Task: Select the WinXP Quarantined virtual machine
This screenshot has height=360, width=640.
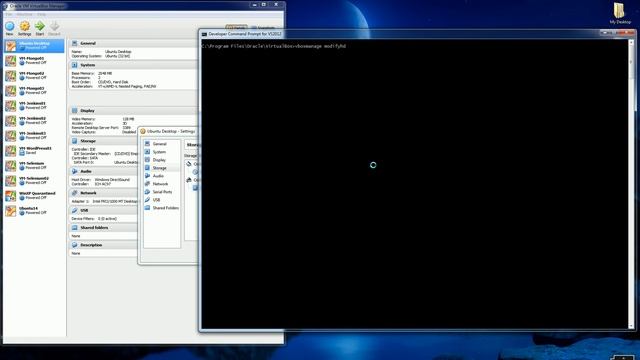Action: click(x=34, y=196)
